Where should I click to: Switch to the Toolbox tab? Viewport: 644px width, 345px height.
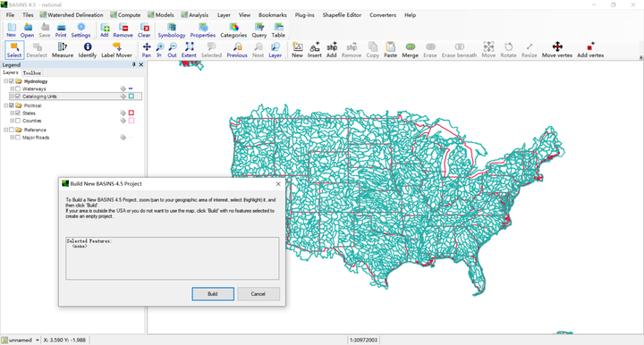coord(32,72)
